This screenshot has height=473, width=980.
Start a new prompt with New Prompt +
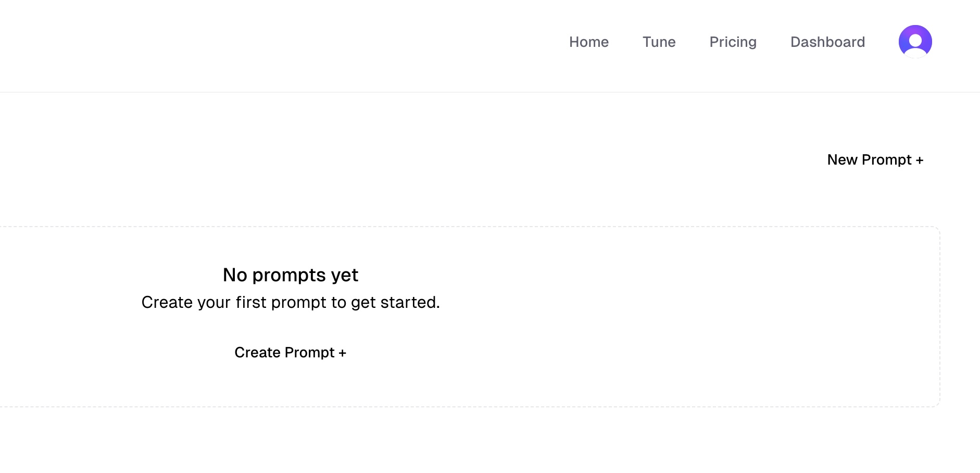pos(875,160)
